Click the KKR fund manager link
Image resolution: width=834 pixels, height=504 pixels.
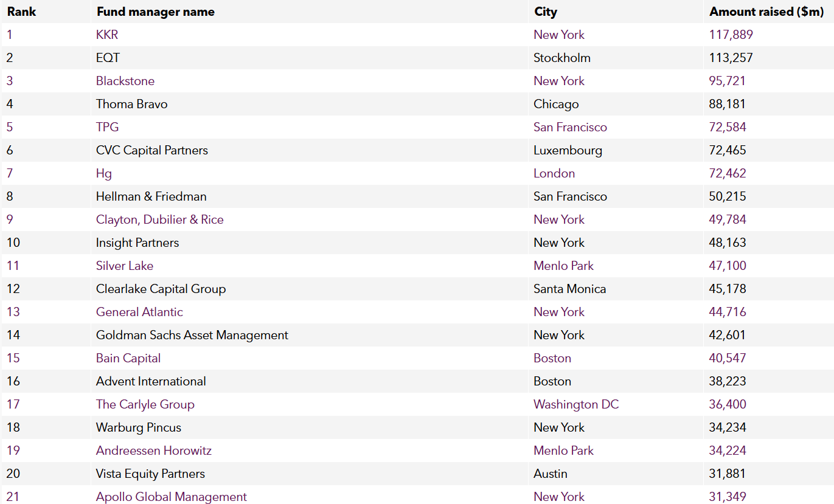click(107, 35)
